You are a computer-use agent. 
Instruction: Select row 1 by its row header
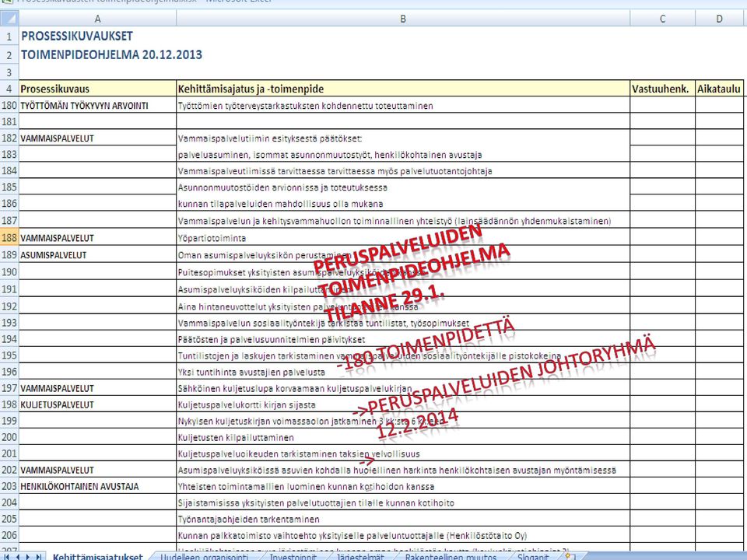point(9,37)
